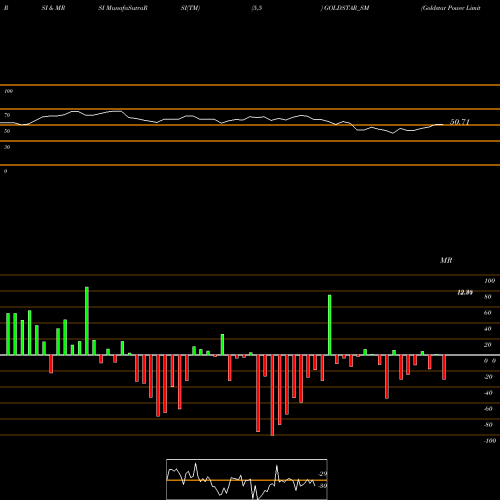Click the MR label above the bar chart
Viewport: 500px width, 500px height.
446,260
